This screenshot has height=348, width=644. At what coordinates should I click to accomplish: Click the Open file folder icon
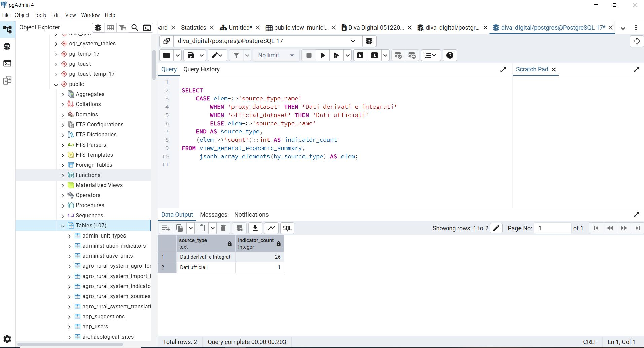tap(167, 55)
